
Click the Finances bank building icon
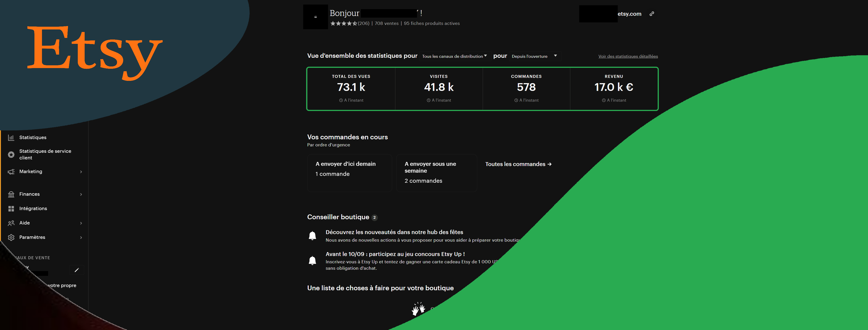[11, 194]
